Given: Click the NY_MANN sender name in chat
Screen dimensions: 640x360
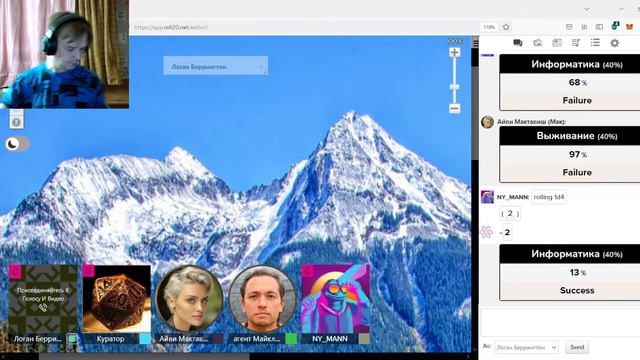Looking at the screenshot, I should click(x=513, y=197).
